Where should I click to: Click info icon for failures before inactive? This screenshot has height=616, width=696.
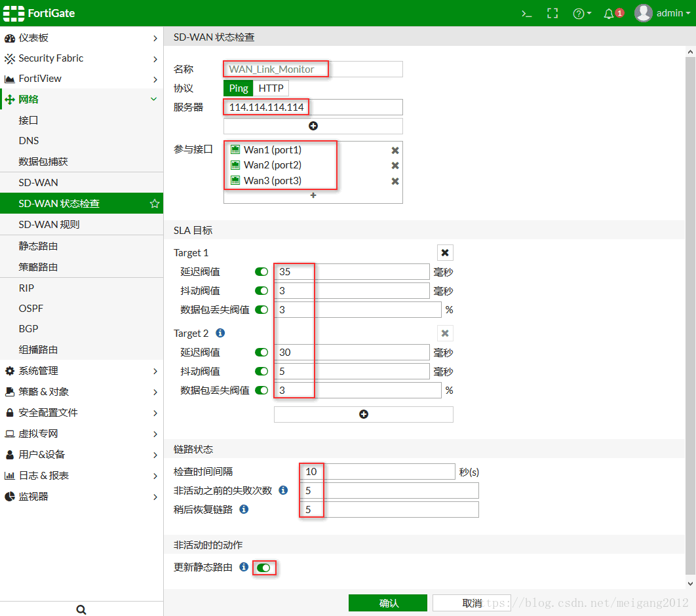tap(283, 490)
